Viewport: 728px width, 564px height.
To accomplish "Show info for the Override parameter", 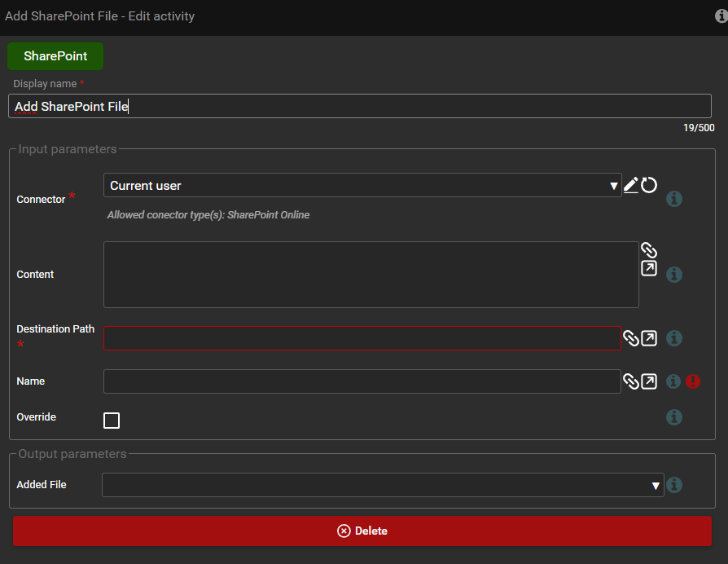I will [x=674, y=417].
